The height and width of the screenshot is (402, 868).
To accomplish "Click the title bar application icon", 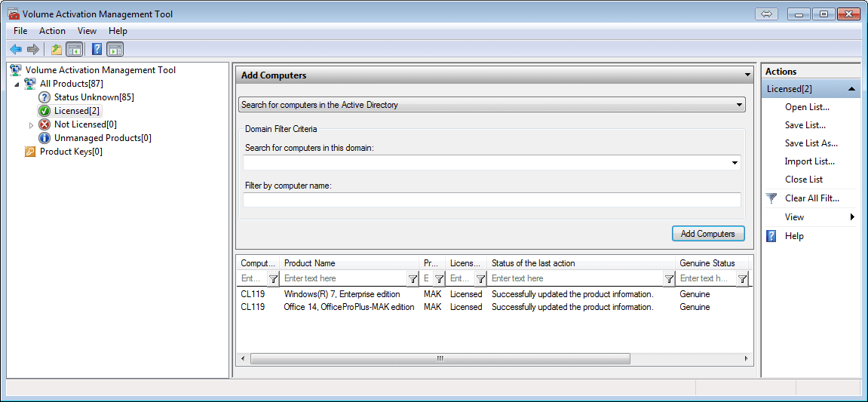I will [x=14, y=14].
